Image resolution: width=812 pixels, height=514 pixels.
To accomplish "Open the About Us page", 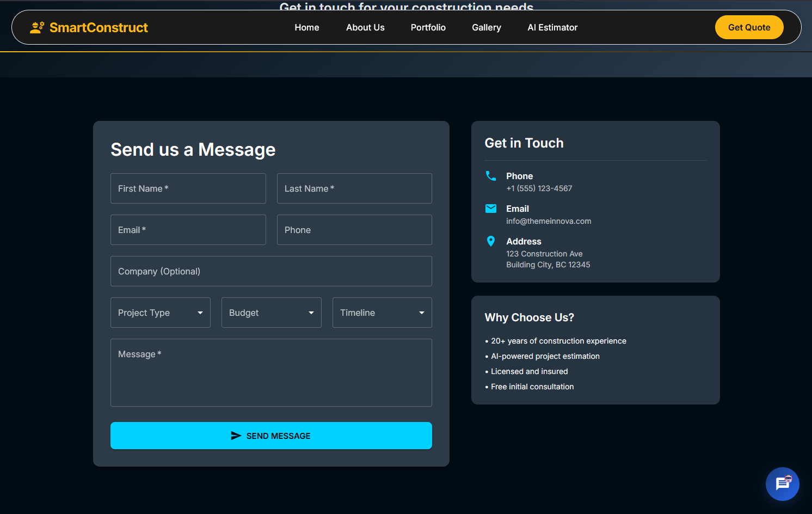I will tap(365, 27).
